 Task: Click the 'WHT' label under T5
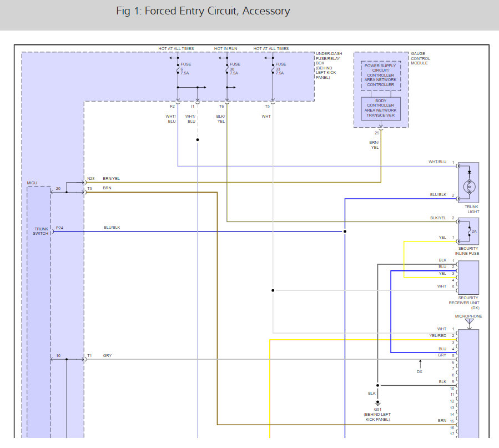[266, 117]
